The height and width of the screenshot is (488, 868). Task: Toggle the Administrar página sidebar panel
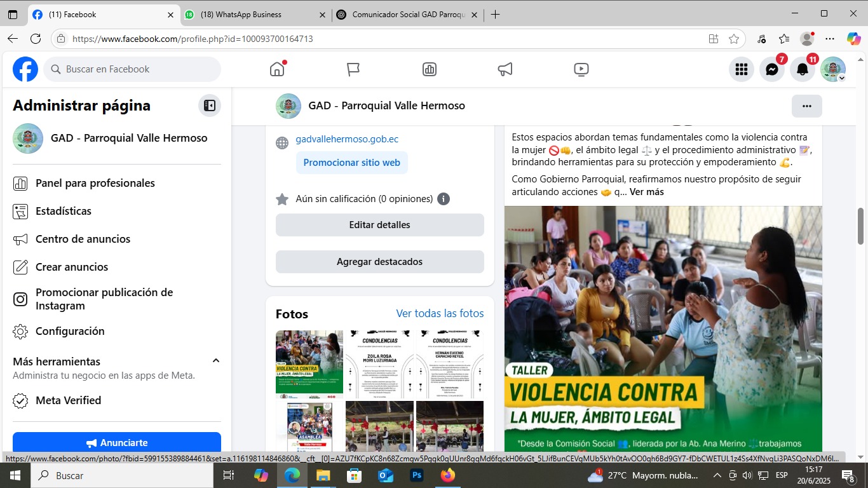pos(209,105)
